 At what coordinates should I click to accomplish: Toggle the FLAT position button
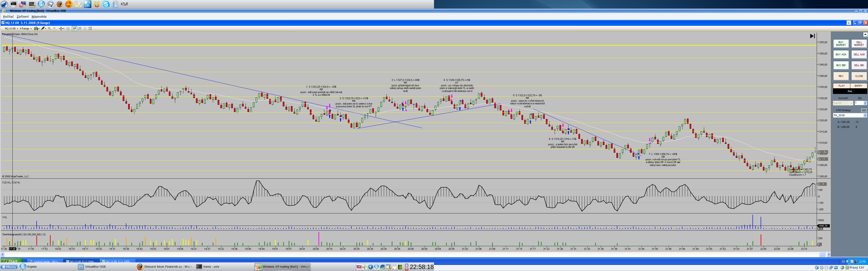coord(841,86)
